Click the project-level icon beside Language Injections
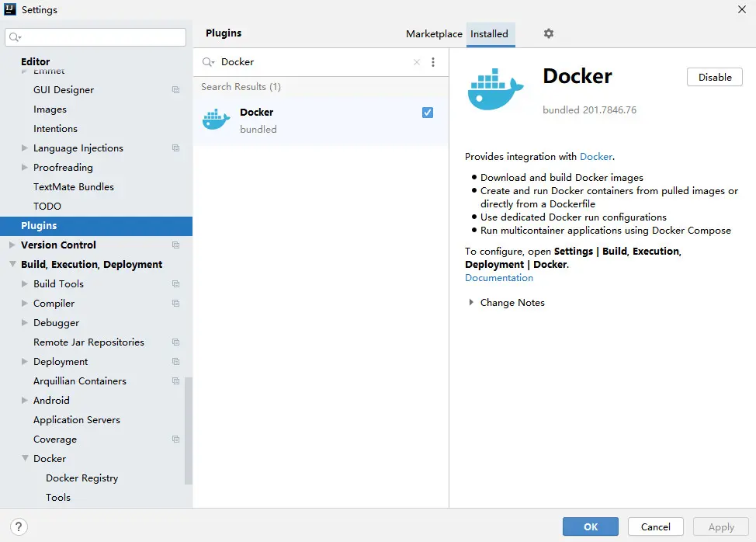Image resolution: width=756 pixels, height=542 pixels. click(175, 148)
